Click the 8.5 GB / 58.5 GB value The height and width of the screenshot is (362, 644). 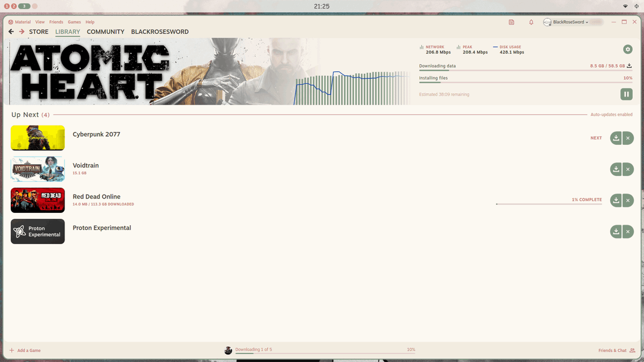coord(608,66)
